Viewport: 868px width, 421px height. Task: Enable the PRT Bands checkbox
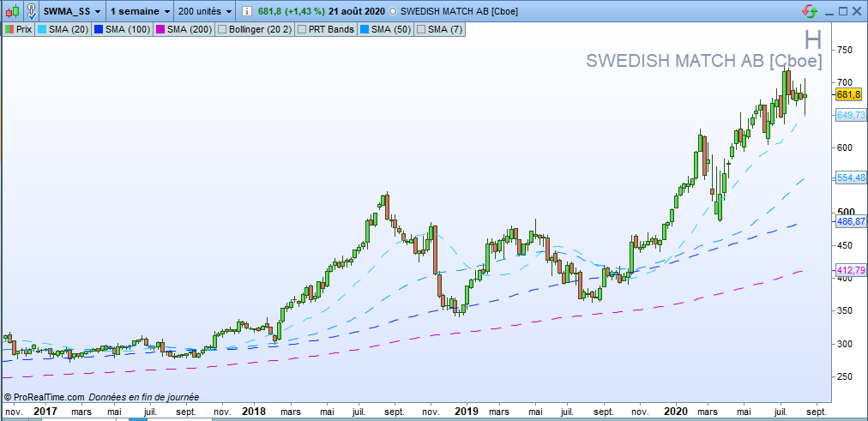point(302,29)
